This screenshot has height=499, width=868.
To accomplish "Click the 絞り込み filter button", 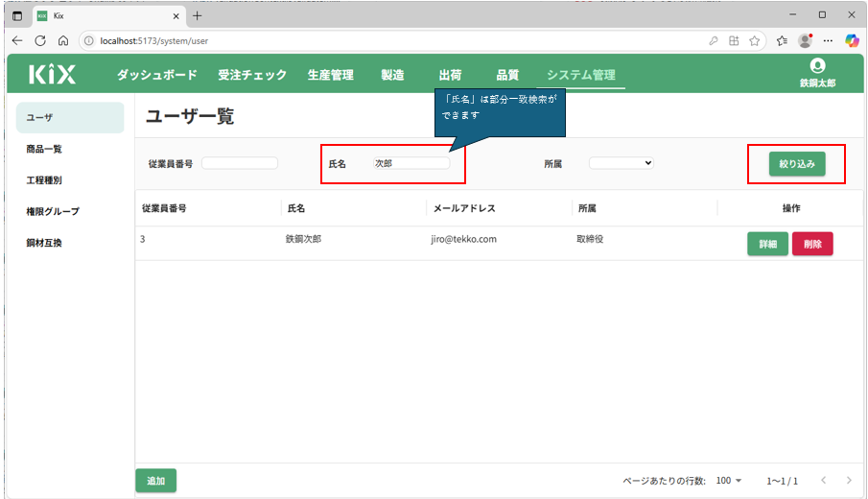I will point(797,164).
